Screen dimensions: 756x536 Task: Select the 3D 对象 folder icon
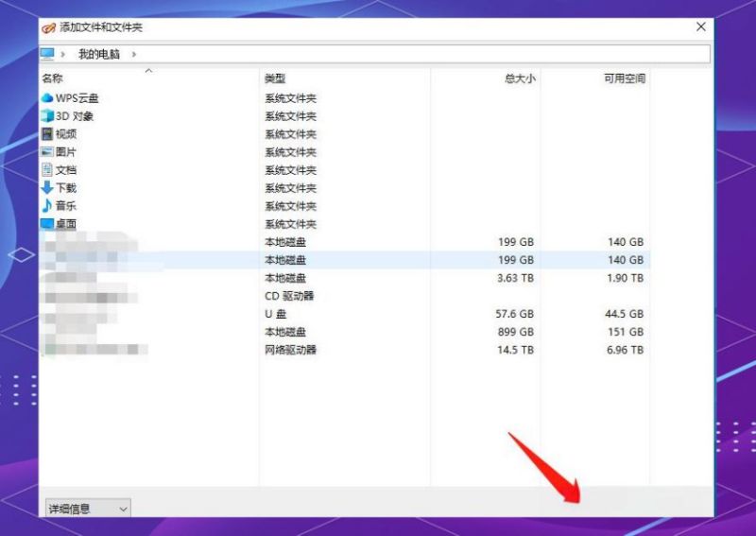(47, 115)
